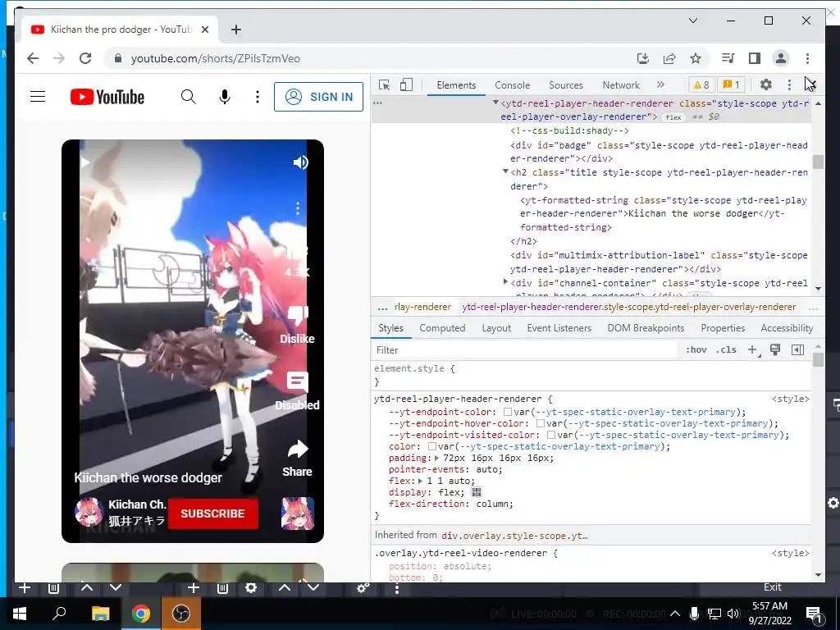Select the Layout tab
Viewport: 840px width, 630px height.
point(496,328)
